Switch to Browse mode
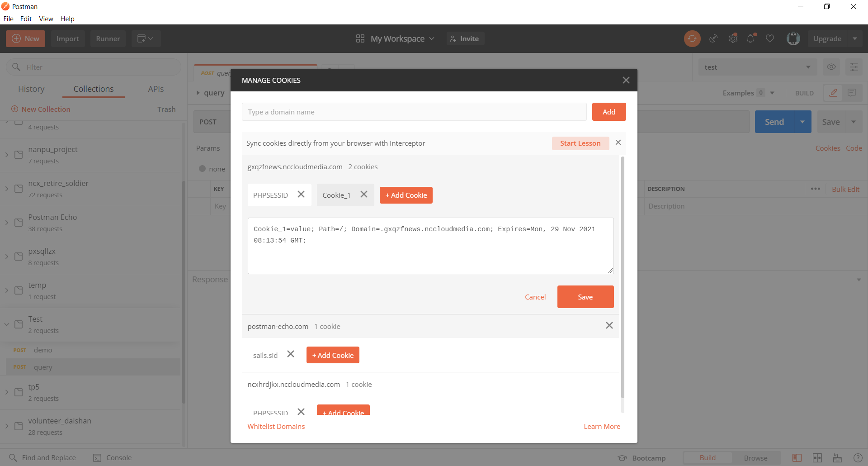The width and height of the screenshot is (868, 466). pyautogui.click(x=756, y=458)
